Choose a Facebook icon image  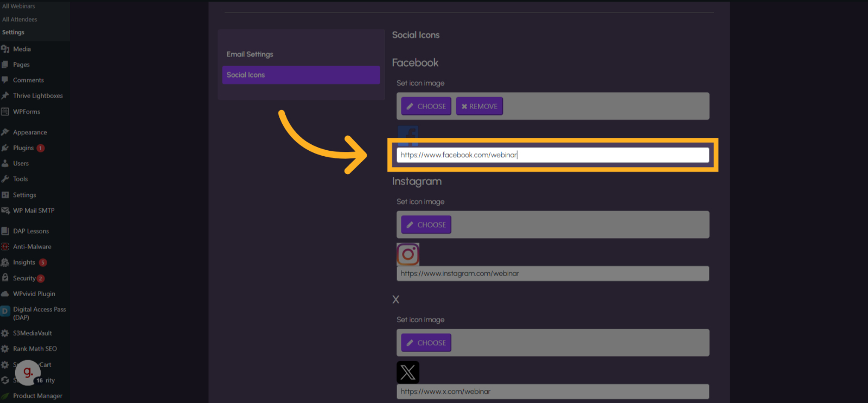pos(426,106)
